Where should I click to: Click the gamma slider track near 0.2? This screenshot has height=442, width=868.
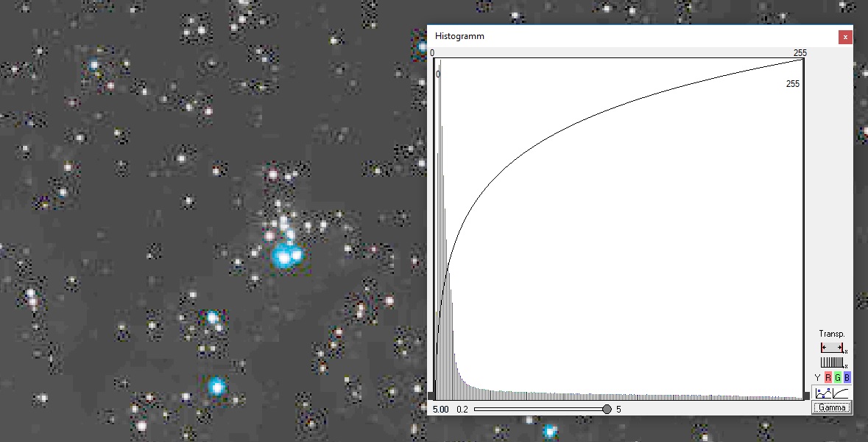pyautogui.click(x=479, y=409)
